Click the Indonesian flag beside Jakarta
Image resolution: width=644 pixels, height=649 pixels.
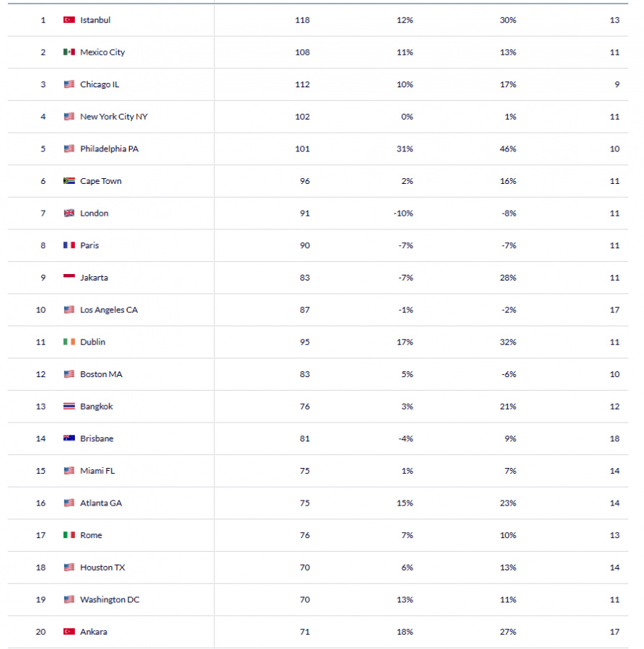(x=69, y=278)
